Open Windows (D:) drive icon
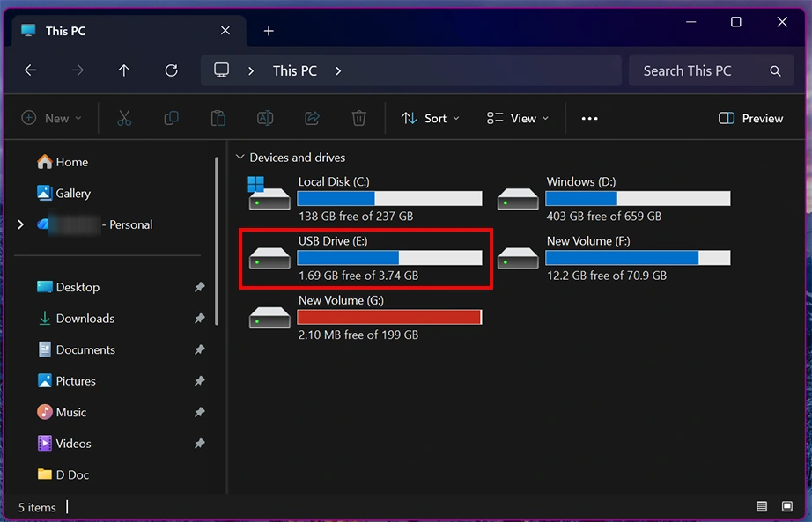The image size is (812, 522). click(518, 199)
